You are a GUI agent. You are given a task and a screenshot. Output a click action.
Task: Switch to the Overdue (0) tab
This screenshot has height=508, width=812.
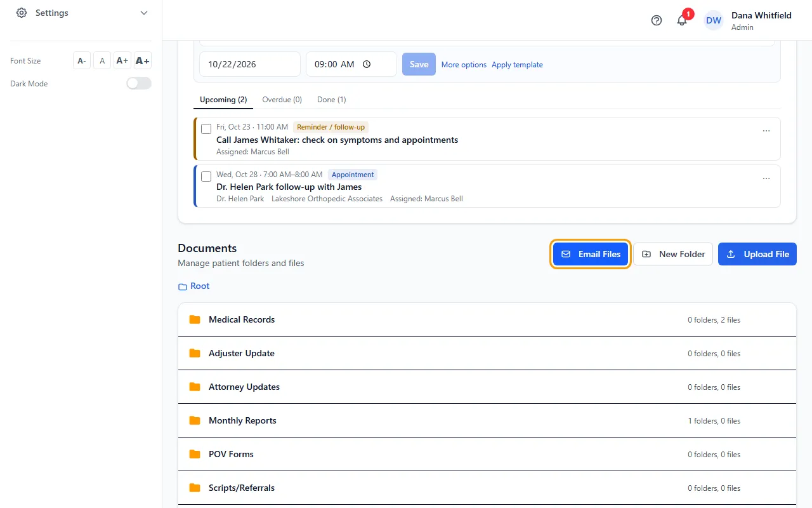[x=282, y=100]
